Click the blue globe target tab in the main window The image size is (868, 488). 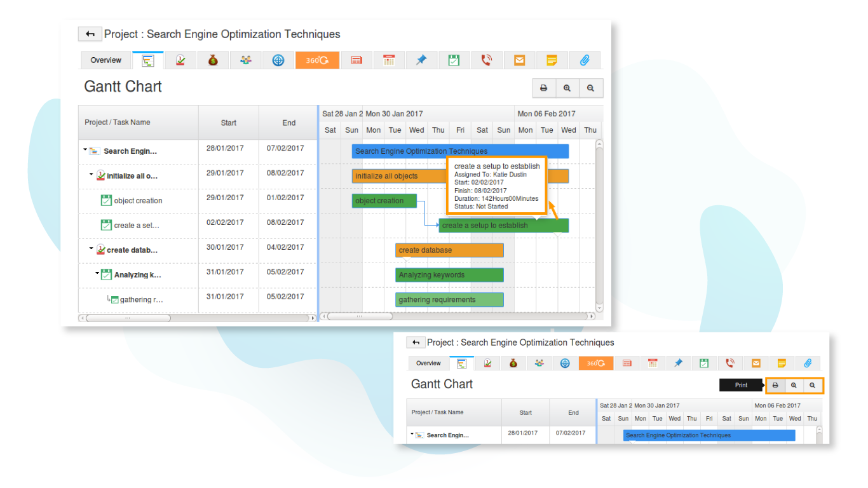(x=278, y=60)
